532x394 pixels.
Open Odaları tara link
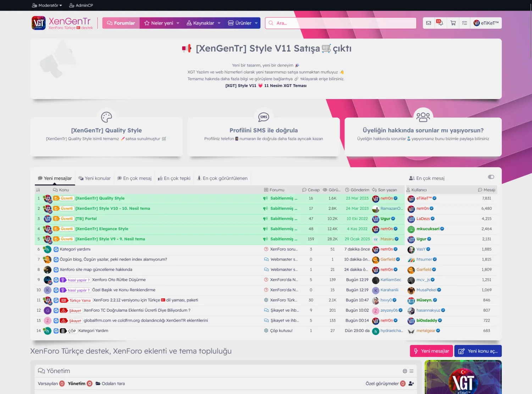110,383
